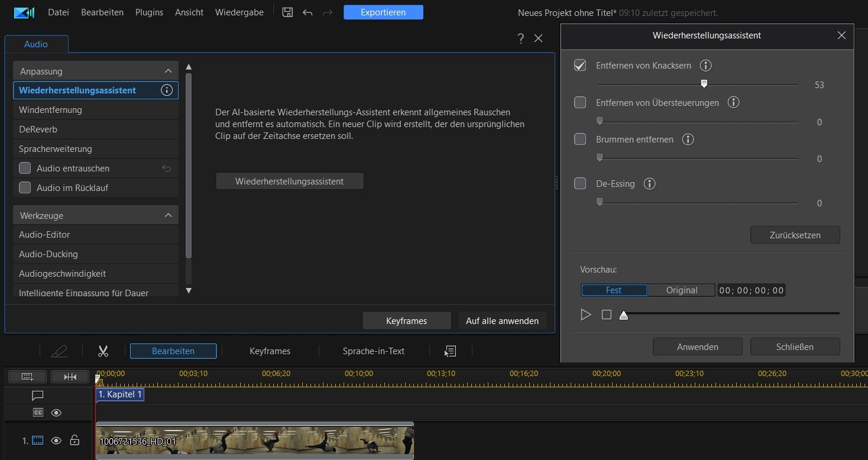
Task: Collapse the Anpassung section
Action: (168, 71)
